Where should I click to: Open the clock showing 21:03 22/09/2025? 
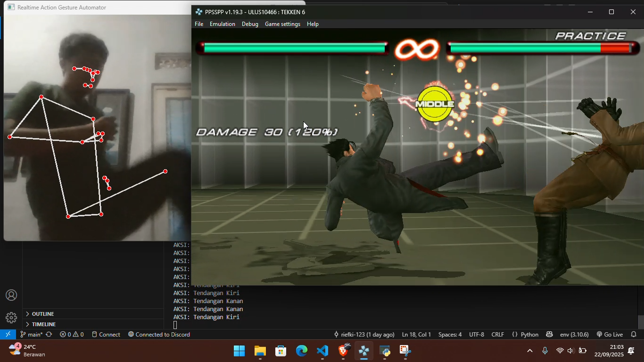tap(609, 351)
